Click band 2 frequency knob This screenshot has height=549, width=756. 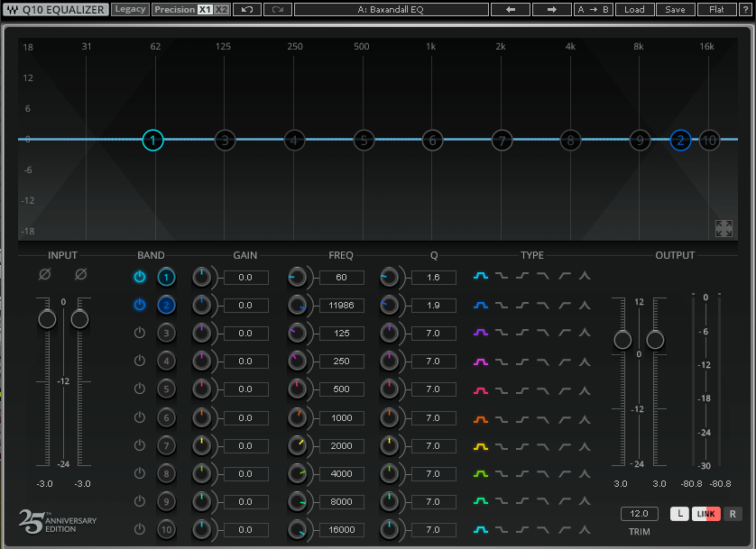tap(297, 306)
